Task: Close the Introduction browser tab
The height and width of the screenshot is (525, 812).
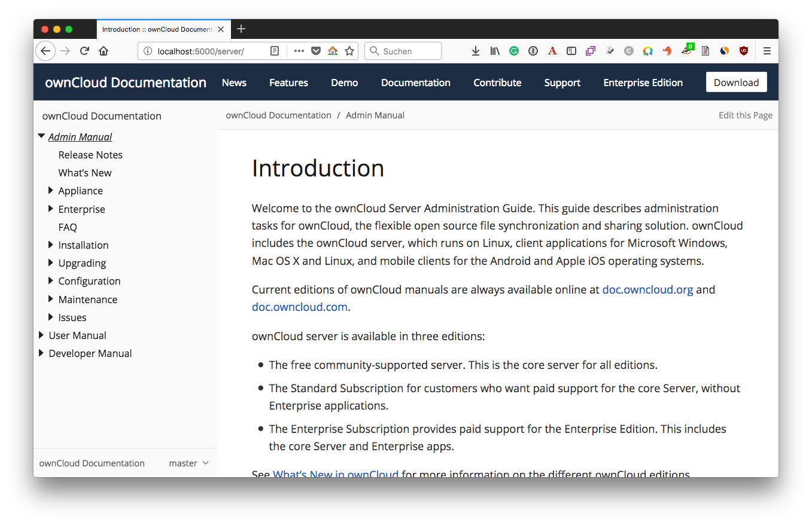Action: click(221, 29)
